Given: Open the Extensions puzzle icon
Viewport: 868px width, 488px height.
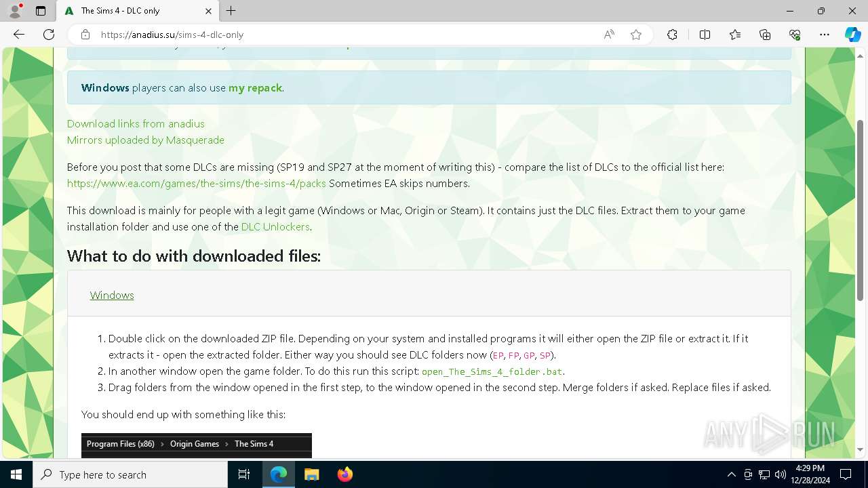Looking at the screenshot, I should (x=672, y=35).
